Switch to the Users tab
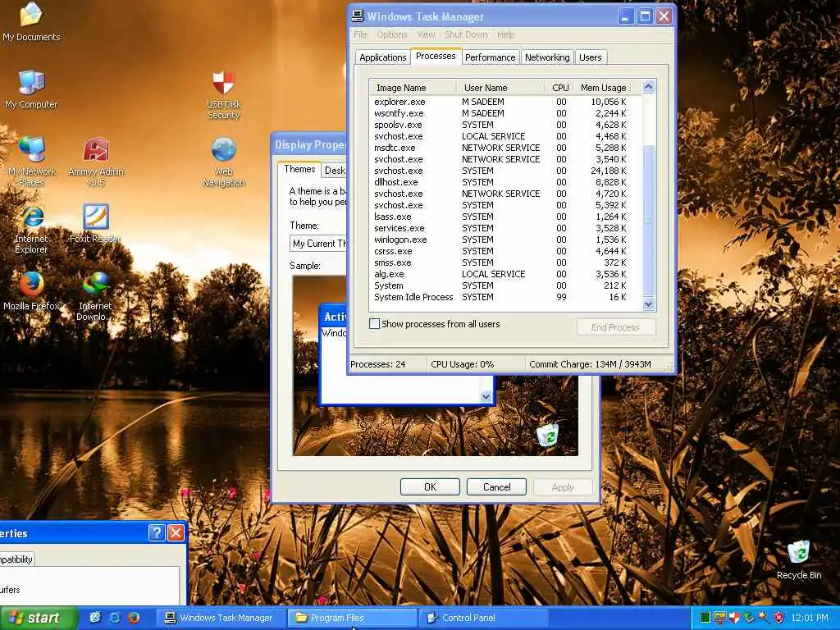This screenshot has width=840, height=630. tap(590, 57)
